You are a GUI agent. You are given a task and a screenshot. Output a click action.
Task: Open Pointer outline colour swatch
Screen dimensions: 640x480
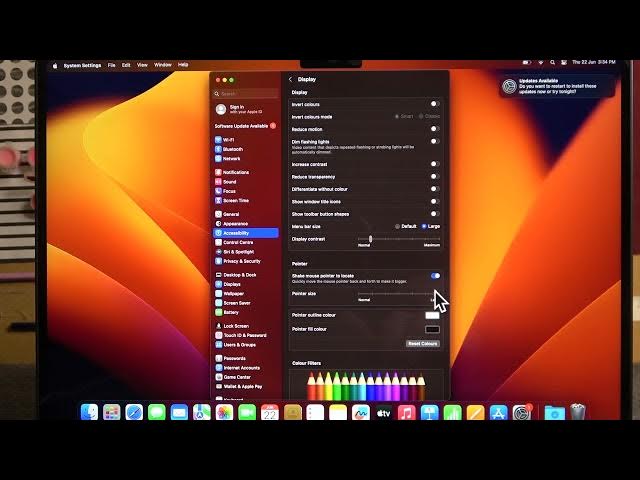click(432, 315)
